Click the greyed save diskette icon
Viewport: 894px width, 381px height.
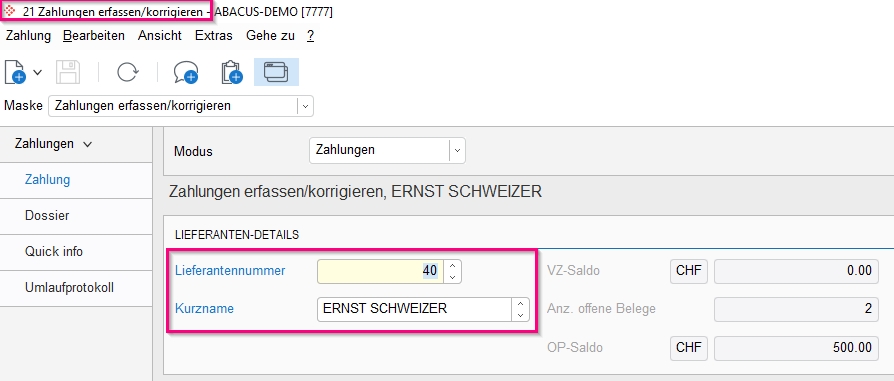(68, 72)
